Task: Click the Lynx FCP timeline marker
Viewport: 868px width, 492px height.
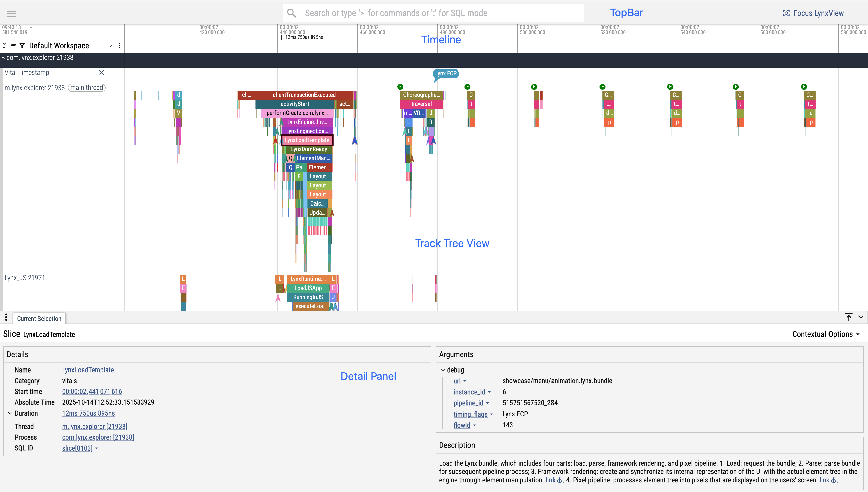Action: click(446, 74)
